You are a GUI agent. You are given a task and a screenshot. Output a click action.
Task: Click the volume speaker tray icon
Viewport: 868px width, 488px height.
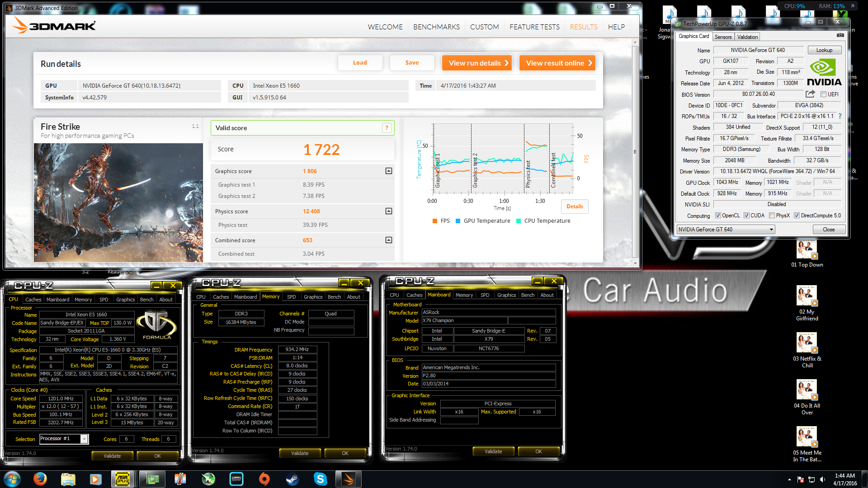click(822, 479)
